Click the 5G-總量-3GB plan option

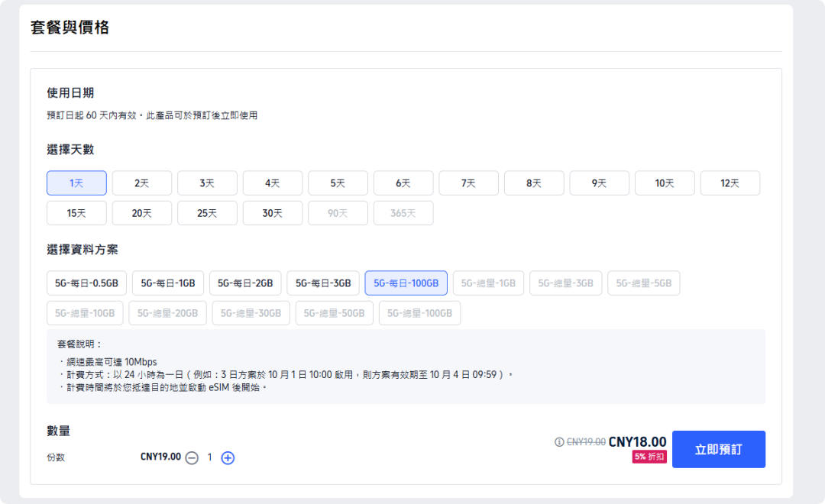tap(565, 283)
